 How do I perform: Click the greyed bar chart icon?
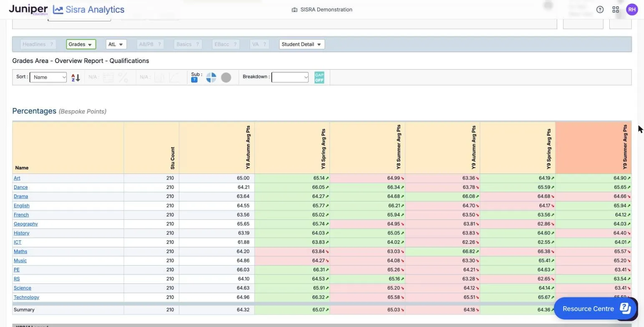pyautogui.click(x=159, y=78)
